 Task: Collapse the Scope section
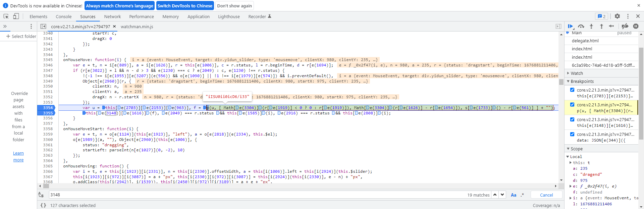point(577,149)
